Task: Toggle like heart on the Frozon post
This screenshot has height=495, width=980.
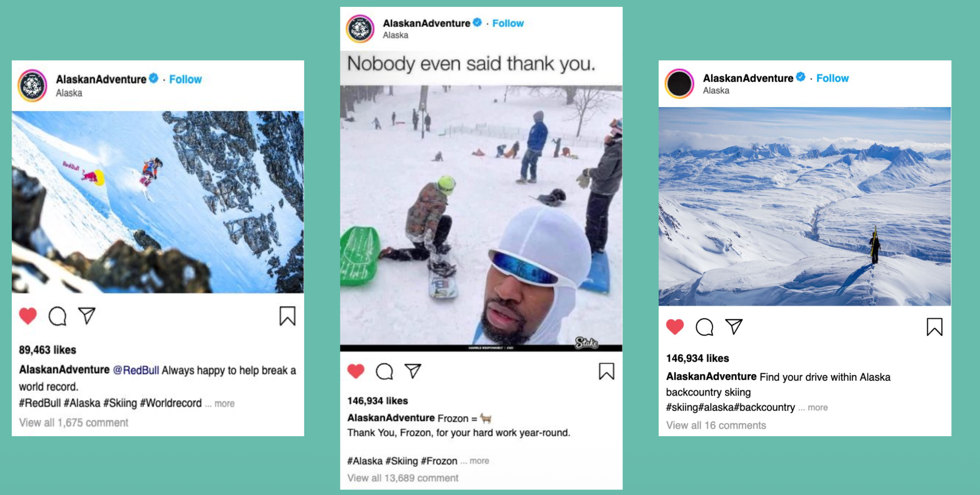Action: coord(356,371)
